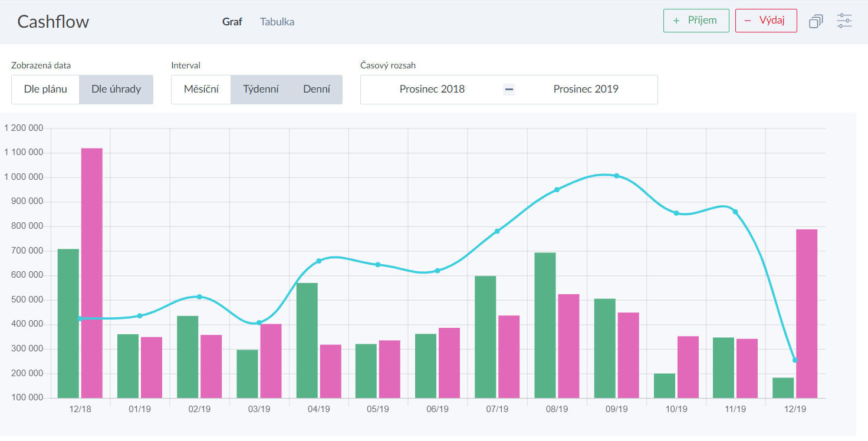Open the filter sliders settings icon
This screenshot has height=441, width=868.
tap(844, 21)
